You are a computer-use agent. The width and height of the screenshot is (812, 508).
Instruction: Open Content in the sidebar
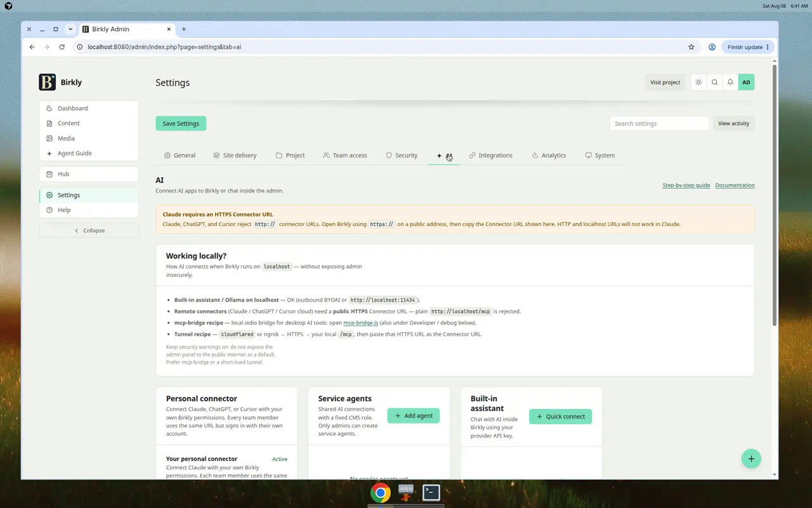pos(89,123)
